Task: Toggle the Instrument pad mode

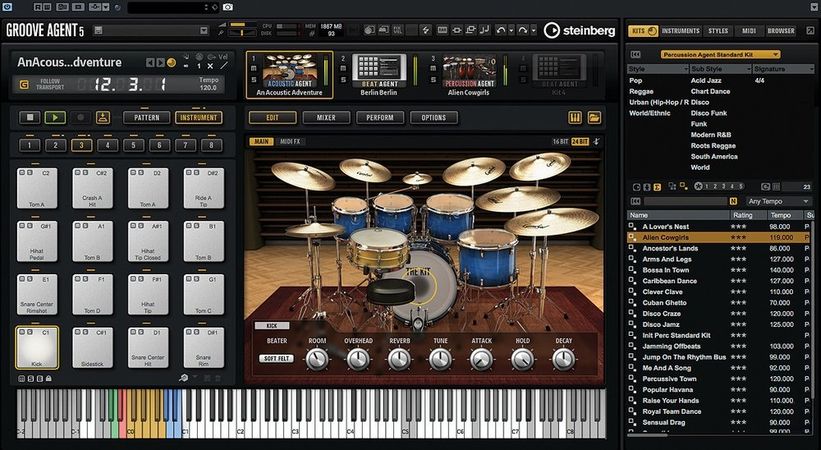Action: (198, 117)
